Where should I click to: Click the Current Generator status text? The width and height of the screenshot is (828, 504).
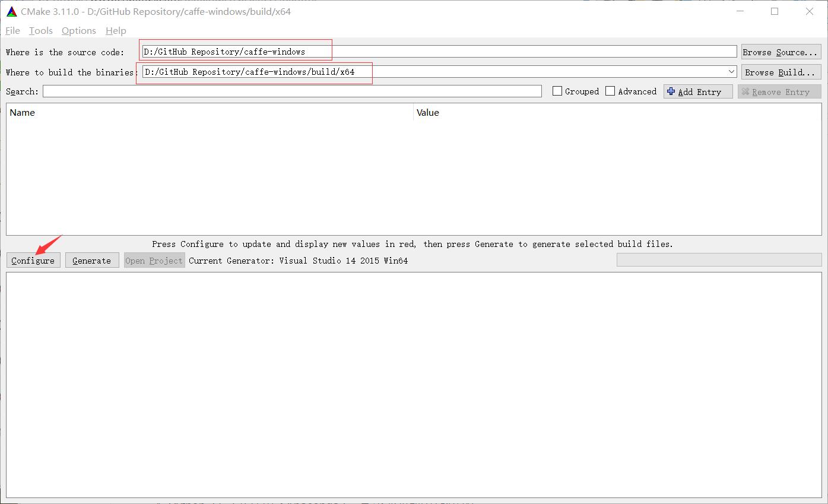click(298, 261)
